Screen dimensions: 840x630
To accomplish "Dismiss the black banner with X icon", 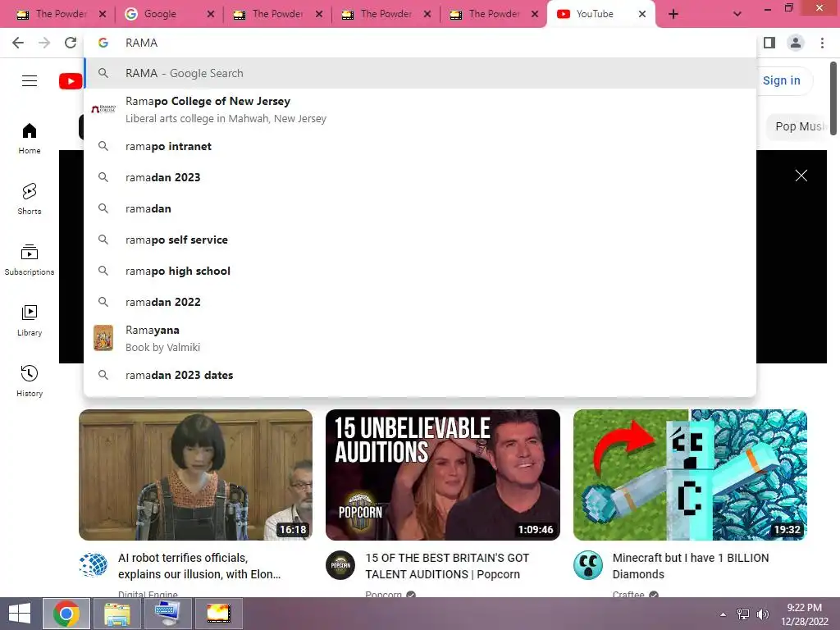I will click(801, 176).
